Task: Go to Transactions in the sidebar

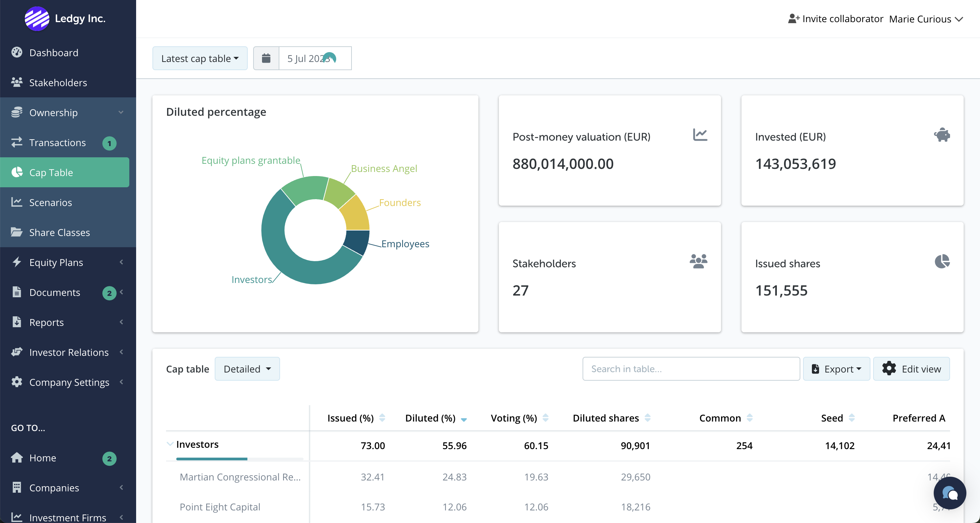Action: click(x=58, y=142)
